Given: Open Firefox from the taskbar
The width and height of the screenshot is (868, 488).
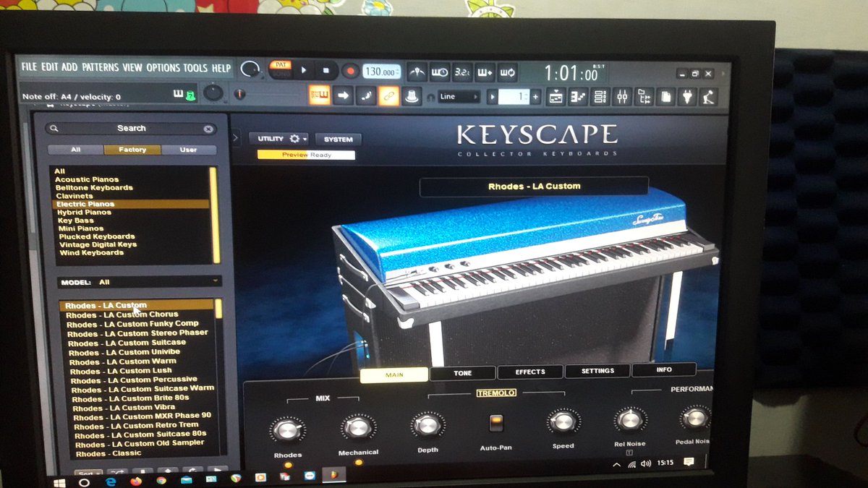Looking at the screenshot, I should coord(135,480).
